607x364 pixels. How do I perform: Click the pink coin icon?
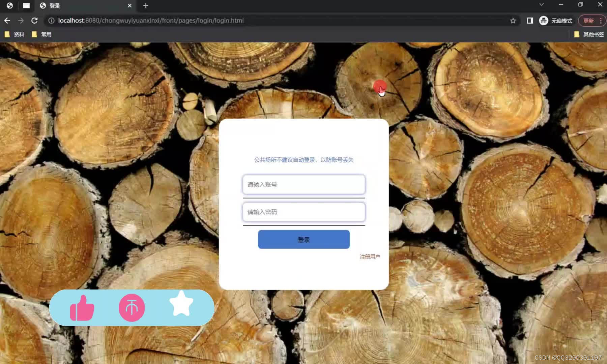pyautogui.click(x=132, y=308)
